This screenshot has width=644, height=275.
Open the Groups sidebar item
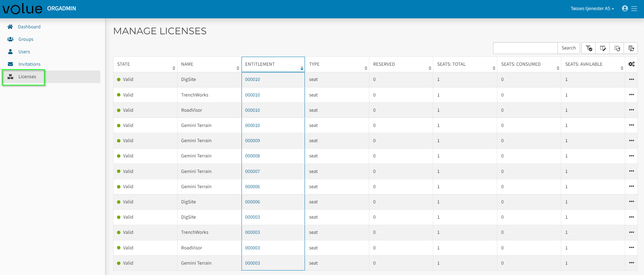pos(26,39)
